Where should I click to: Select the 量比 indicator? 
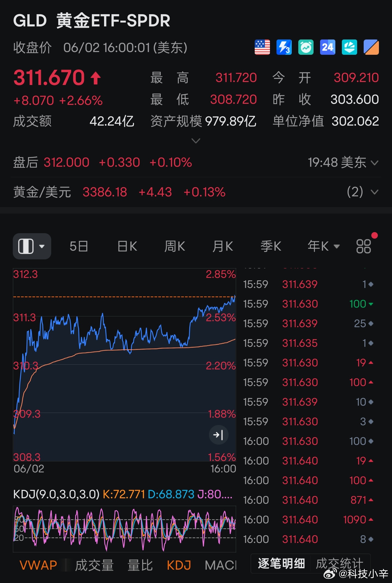point(140,565)
